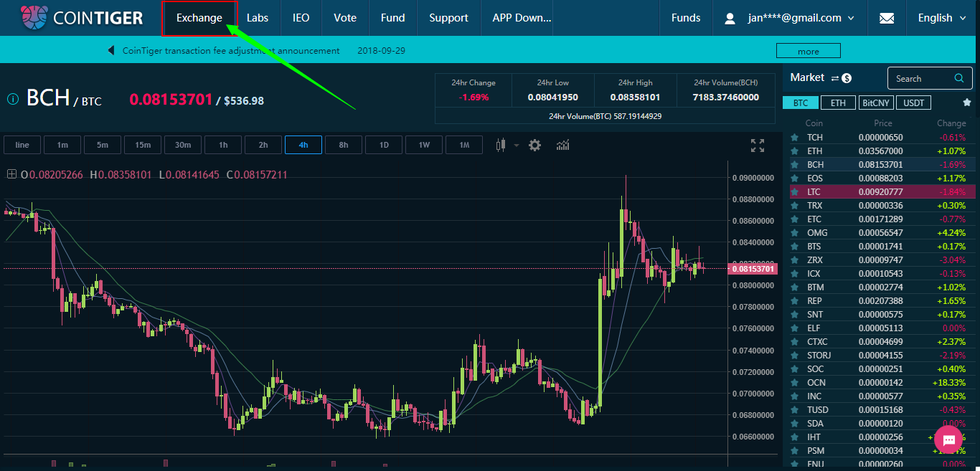The width and height of the screenshot is (980, 471).
Task: Click the market currency swap icon
Action: point(841,77)
